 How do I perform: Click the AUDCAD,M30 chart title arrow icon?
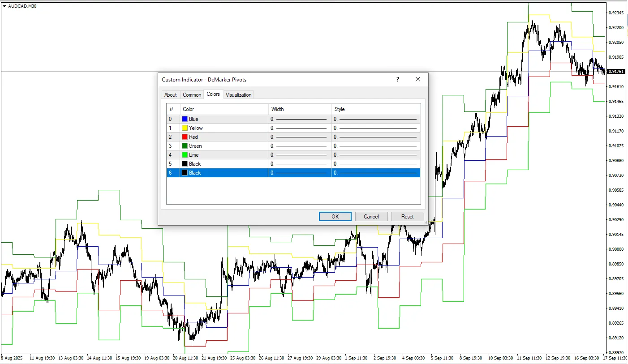pyautogui.click(x=4, y=6)
